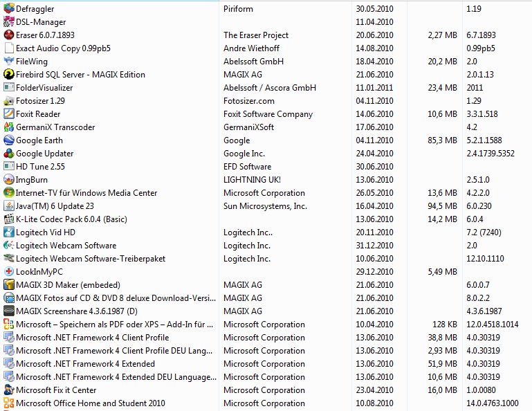Click the ImgBurn program name
Image resolution: width=532 pixels, height=411 pixels.
click(32, 180)
